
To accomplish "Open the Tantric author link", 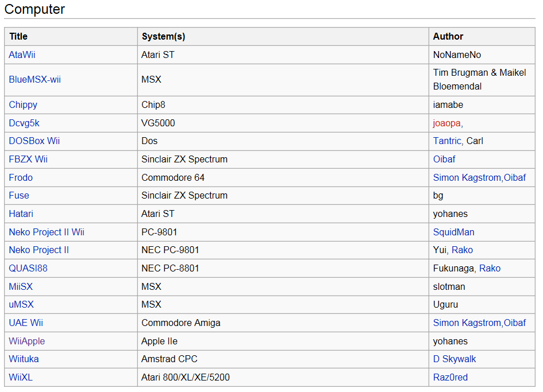I will 447,141.
